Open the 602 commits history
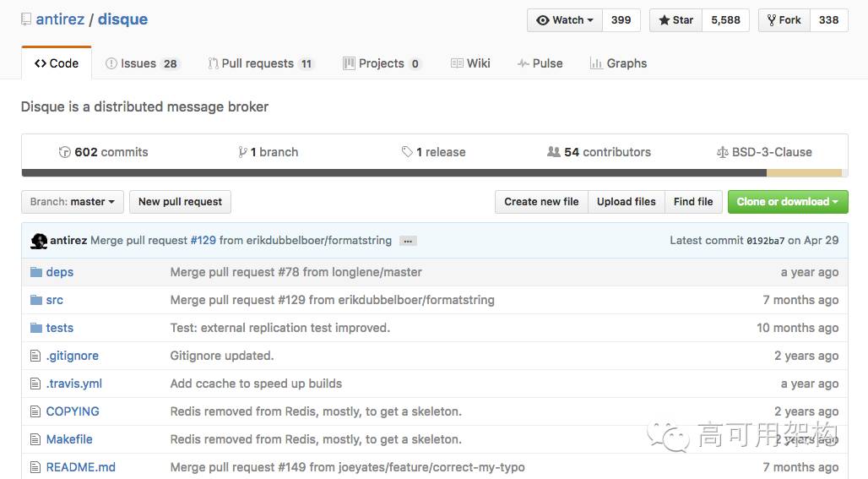 [104, 152]
